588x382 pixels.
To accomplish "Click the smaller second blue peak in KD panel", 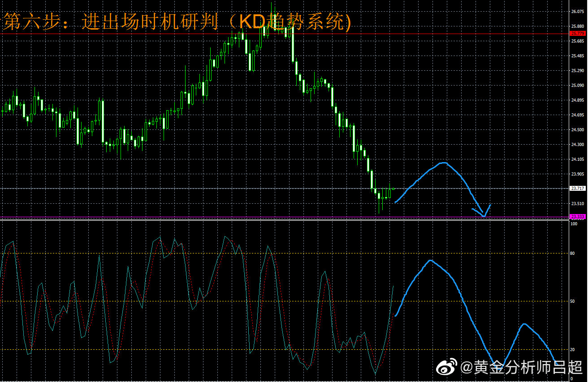I will click(x=524, y=324).
